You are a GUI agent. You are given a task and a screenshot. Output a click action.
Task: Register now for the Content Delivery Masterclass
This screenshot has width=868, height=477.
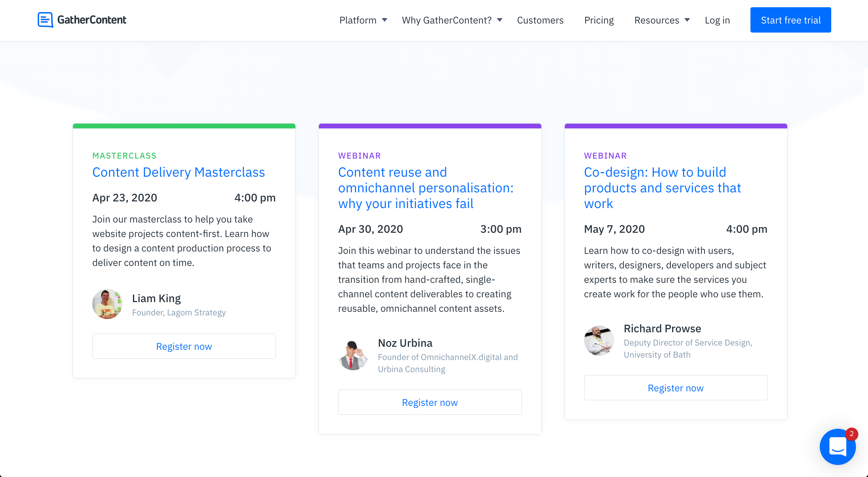point(184,346)
